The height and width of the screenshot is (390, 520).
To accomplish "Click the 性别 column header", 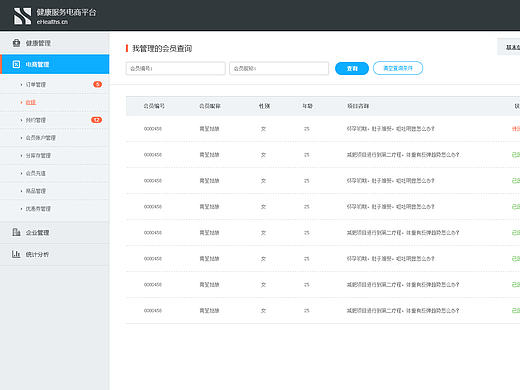I will pos(264,106).
